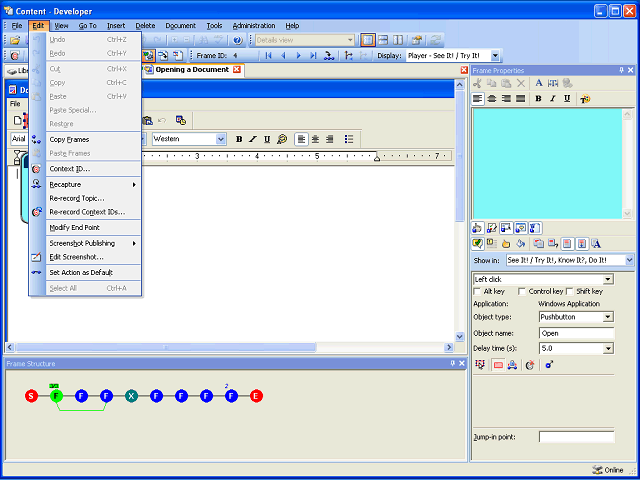Click the bubble pointer hand icon
640x480 pixels.
coord(506,244)
